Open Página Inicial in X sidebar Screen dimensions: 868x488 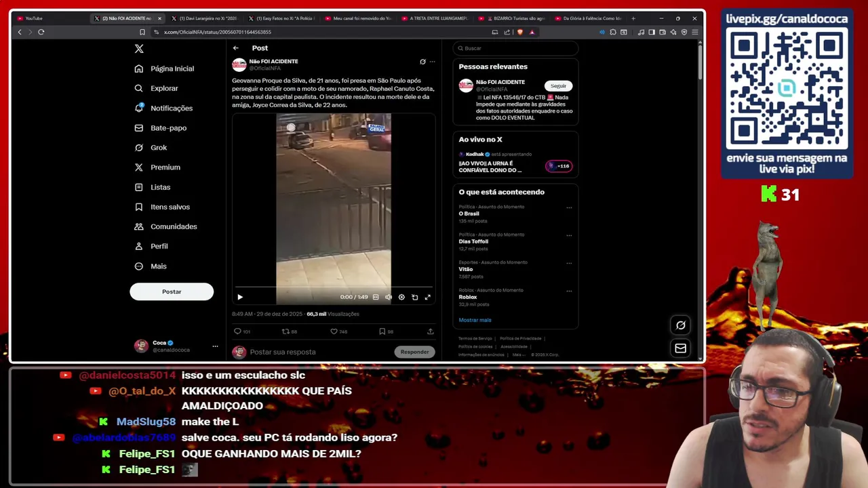[x=165, y=68]
